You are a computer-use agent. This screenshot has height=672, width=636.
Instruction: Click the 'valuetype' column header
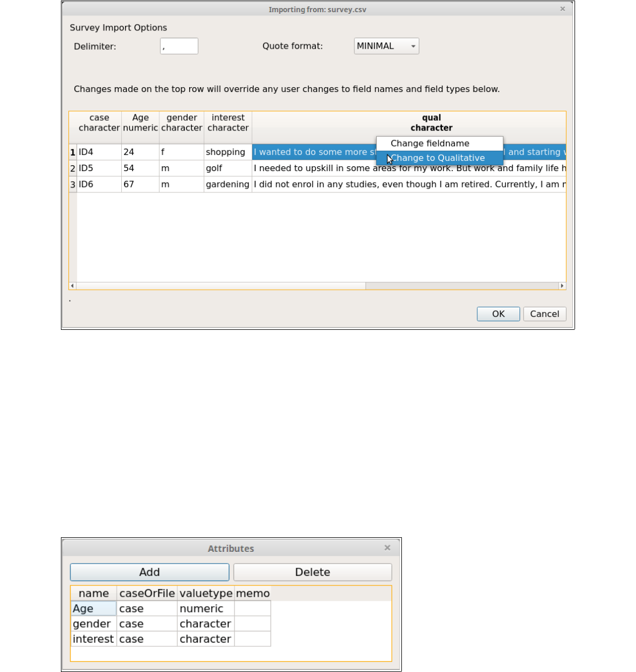206,593
